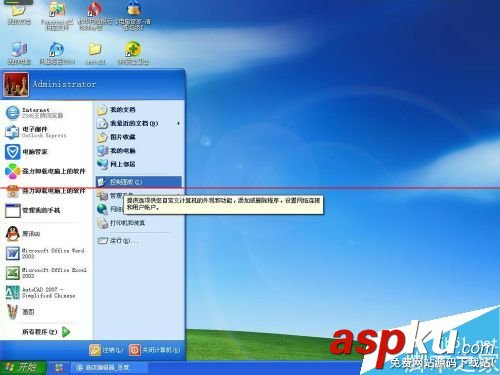500x375 pixels.
Task: Click the quick launch icon beside Start button
Action: (59, 368)
